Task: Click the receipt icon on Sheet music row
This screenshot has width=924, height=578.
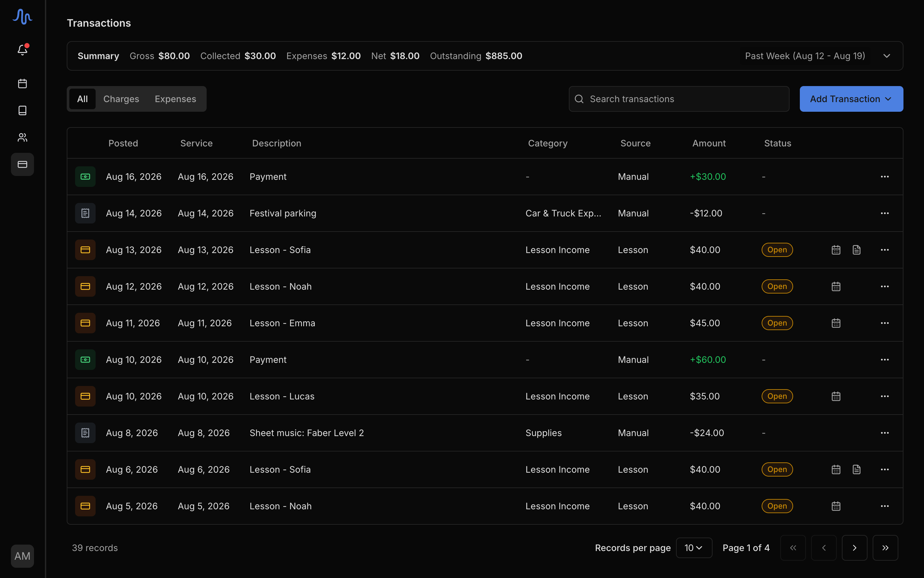Action: tap(85, 433)
